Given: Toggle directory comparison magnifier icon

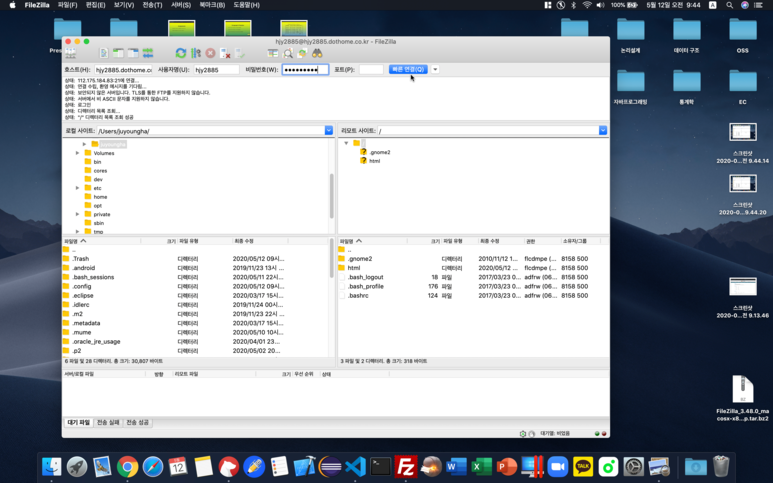Looking at the screenshot, I should point(288,53).
